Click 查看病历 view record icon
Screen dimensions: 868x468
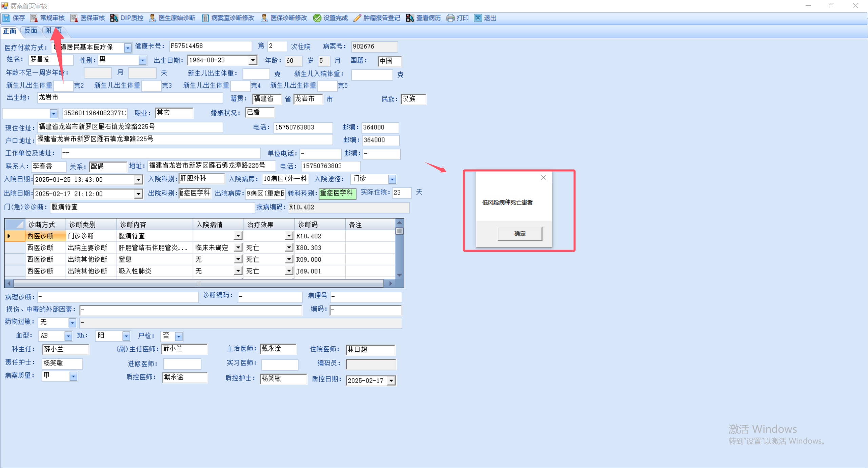[410, 18]
